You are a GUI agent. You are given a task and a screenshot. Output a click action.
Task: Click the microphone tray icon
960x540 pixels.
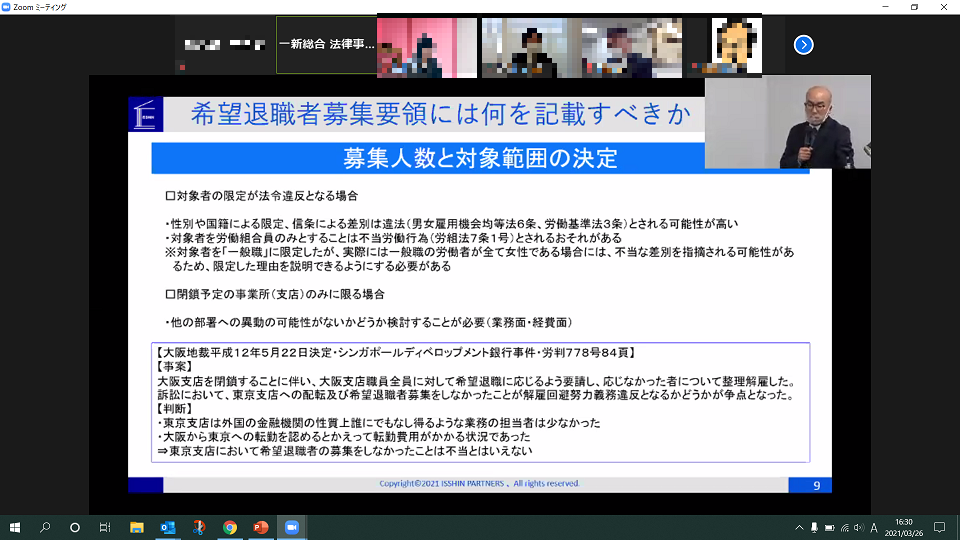(x=814, y=527)
